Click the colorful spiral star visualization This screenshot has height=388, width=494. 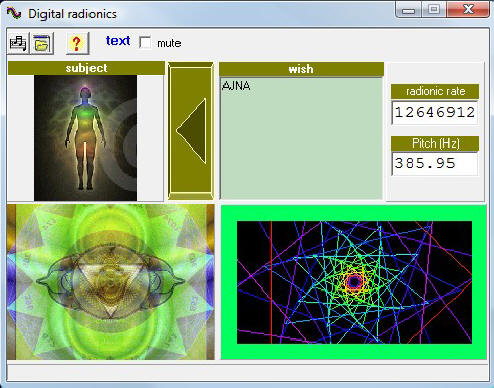click(354, 282)
